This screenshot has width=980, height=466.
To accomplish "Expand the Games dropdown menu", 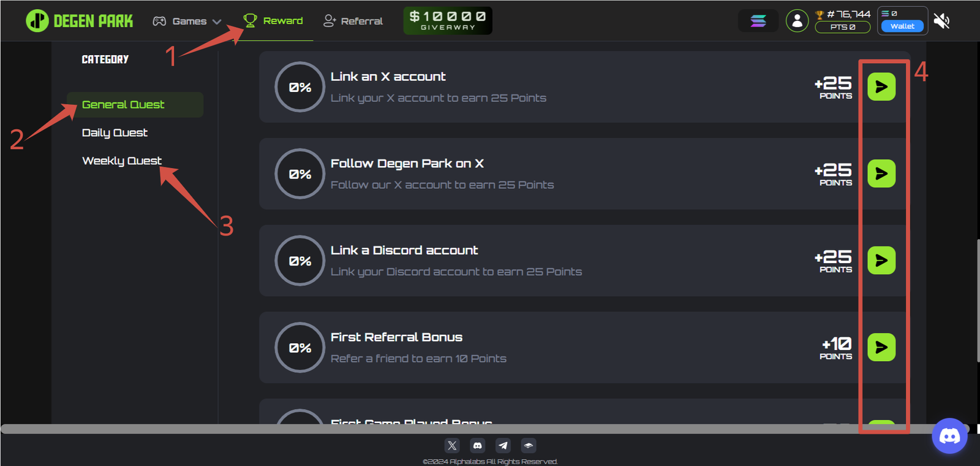I will (x=187, y=21).
